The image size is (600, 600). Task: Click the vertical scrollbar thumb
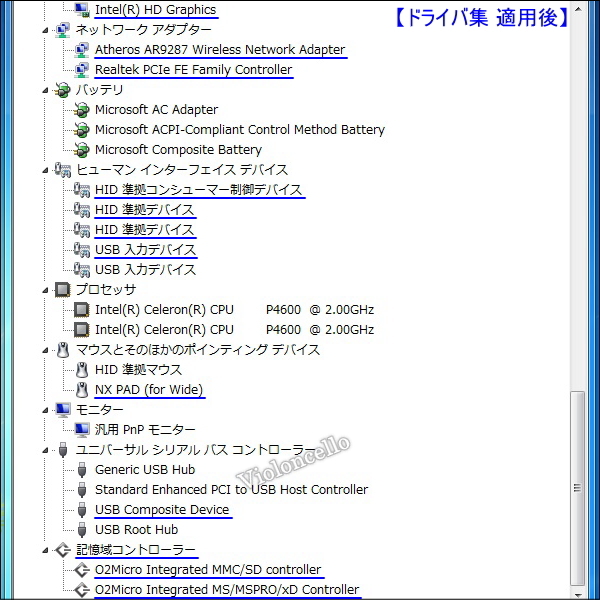coord(578,489)
